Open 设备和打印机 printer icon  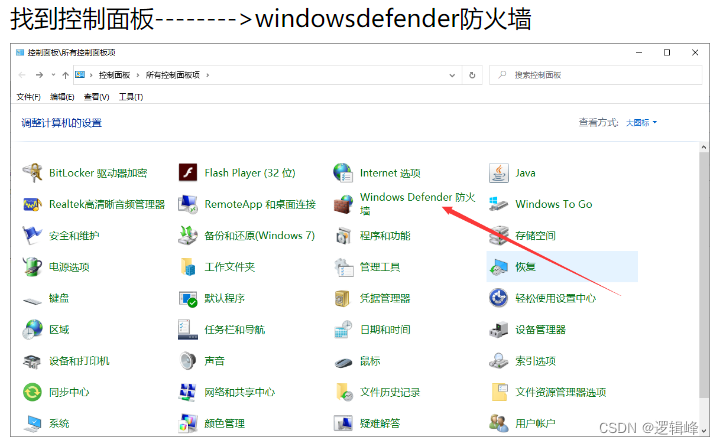[x=32, y=362]
